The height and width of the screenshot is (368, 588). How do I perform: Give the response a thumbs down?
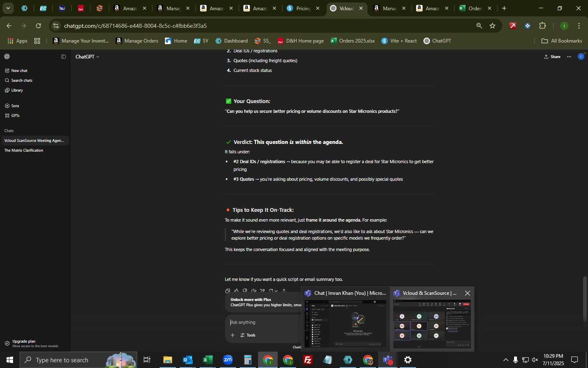[x=245, y=291]
